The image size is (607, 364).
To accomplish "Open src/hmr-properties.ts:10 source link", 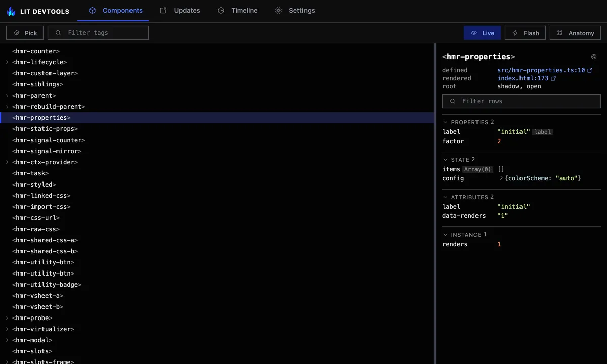I will click(x=541, y=70).
